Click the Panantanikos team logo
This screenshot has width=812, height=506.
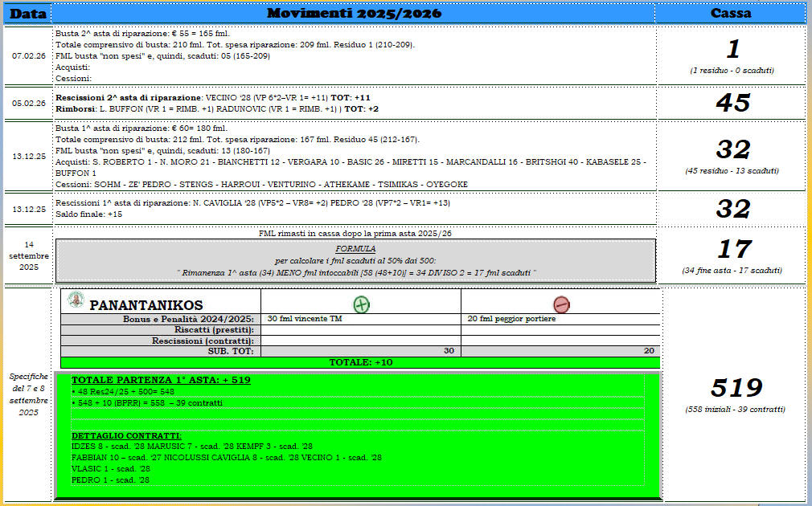coord(76,299)
